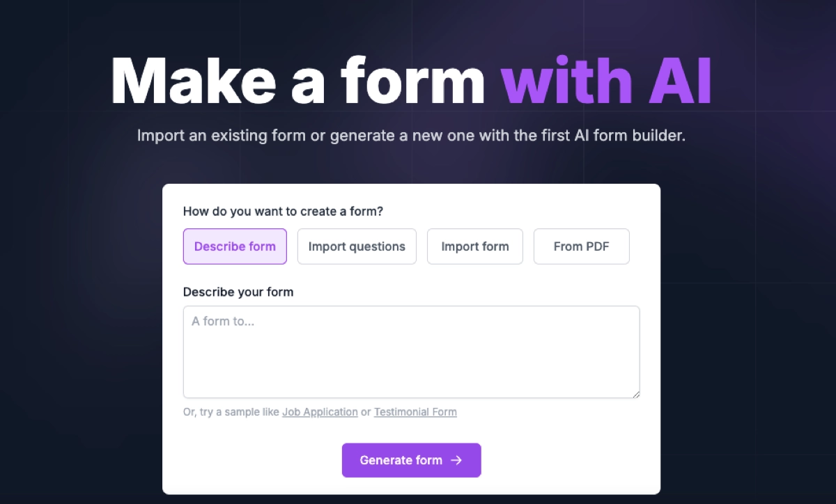Open the "From PDF" import option
The image size is (836, 504).
coord(581,246)
